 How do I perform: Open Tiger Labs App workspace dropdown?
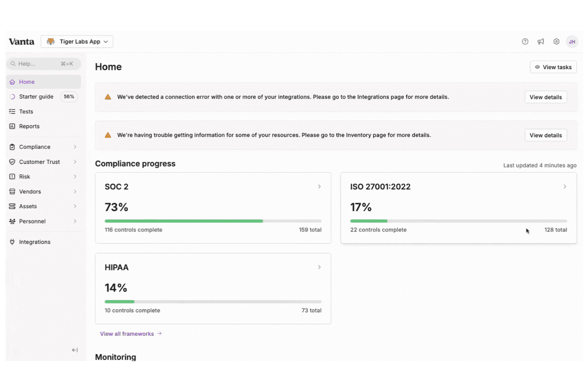pos(77,42)
